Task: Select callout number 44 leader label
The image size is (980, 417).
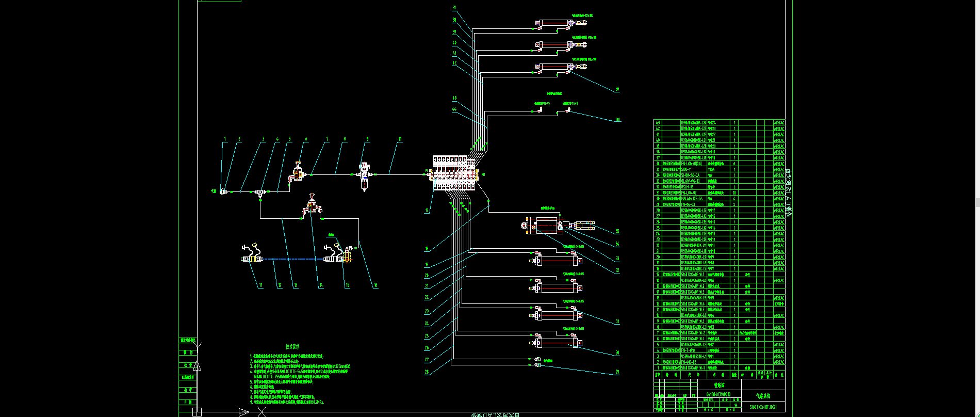Action: [454, 109]
